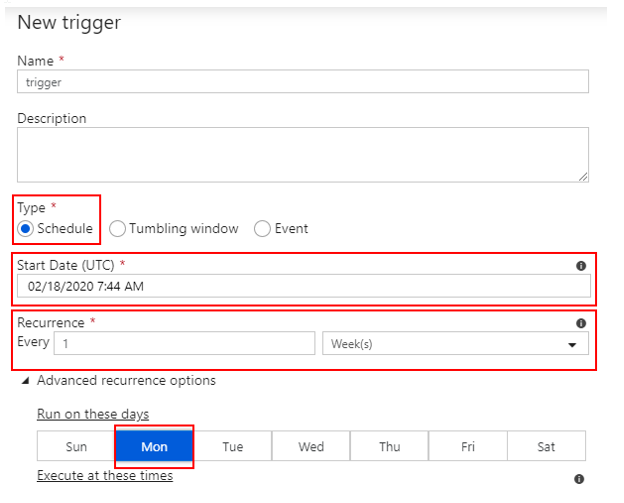Toggle Sun in run days
624x503 pixels.
(x=76, y=447)
